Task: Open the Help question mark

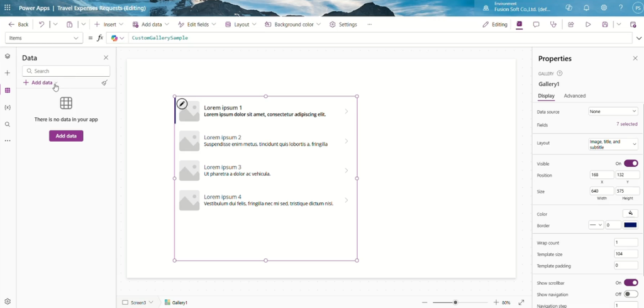Action: [x=621, y=8]
